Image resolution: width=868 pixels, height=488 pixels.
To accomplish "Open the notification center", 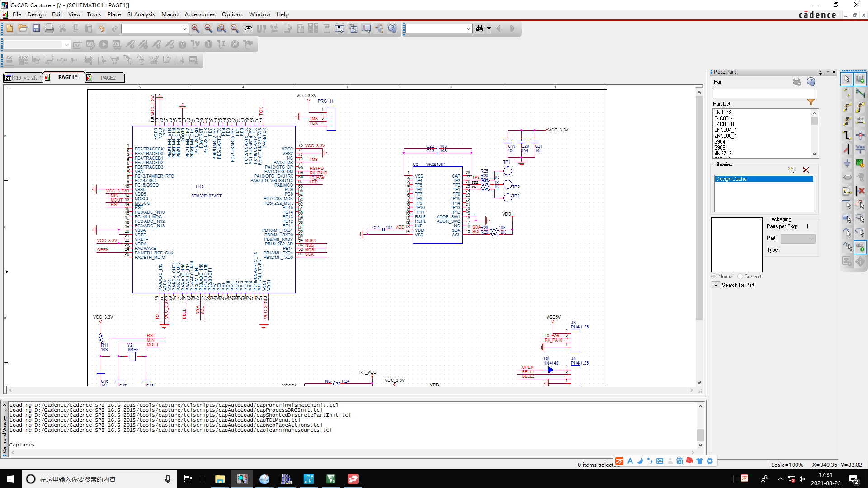I will pyautogui.click(x=854, y=479).
